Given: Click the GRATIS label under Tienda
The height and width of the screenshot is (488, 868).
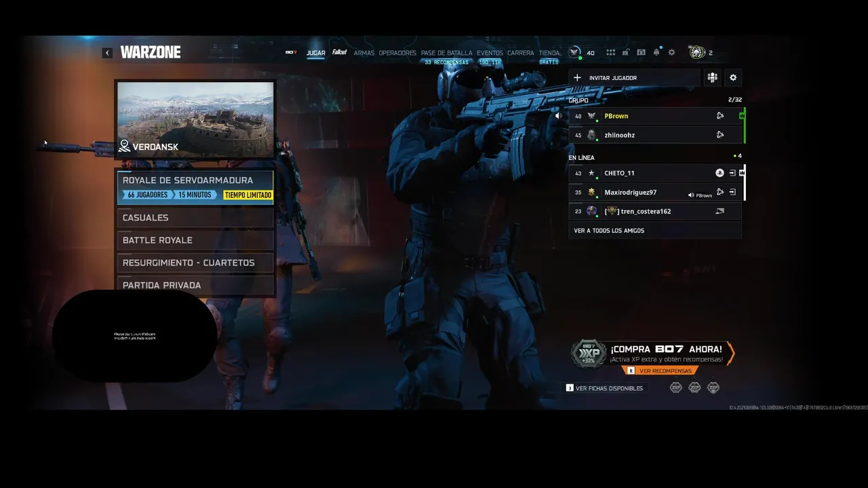Looking at the screenshot, I should [x=549, y=62].
